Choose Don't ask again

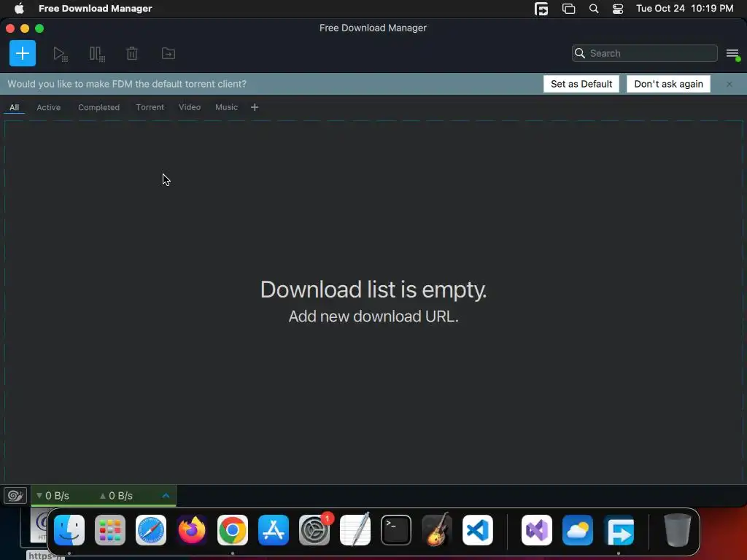point(668,84)
